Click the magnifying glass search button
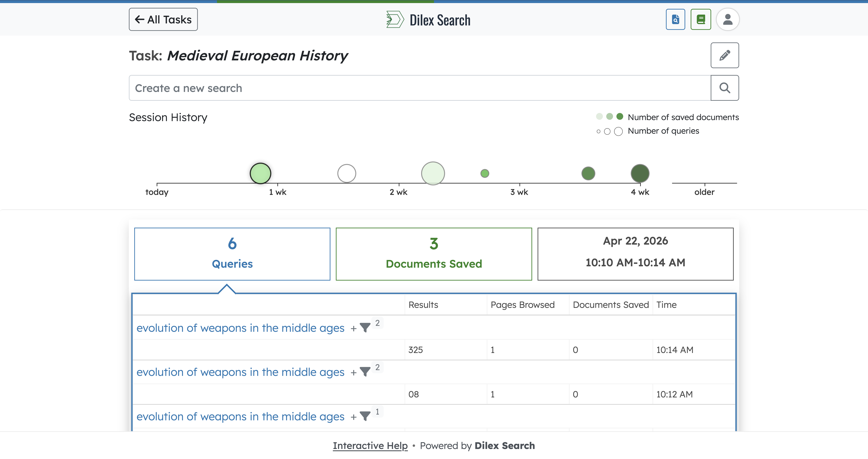 click(724, 88)
